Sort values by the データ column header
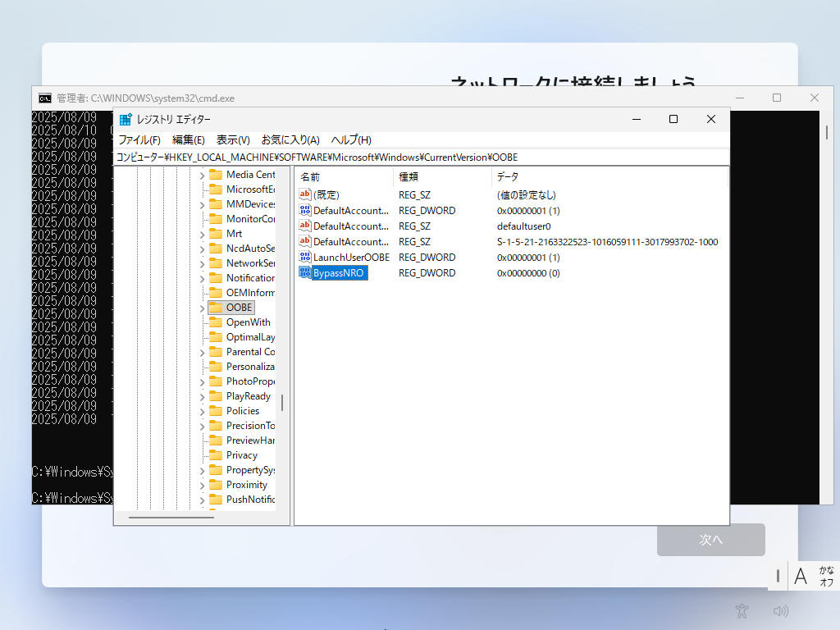The height and width of the screenshot is (630, 840). pyautogui.click(x=609, y=177)
